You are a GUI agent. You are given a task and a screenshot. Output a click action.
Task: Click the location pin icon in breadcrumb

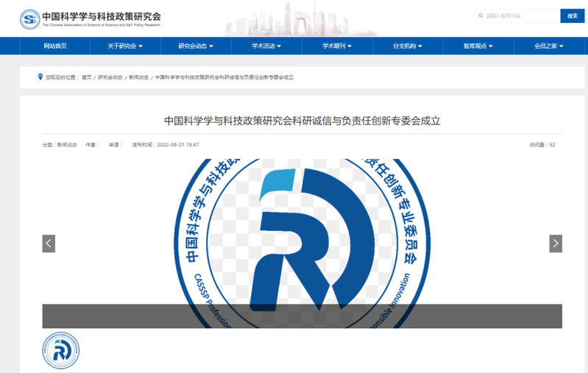click(40, 77)
